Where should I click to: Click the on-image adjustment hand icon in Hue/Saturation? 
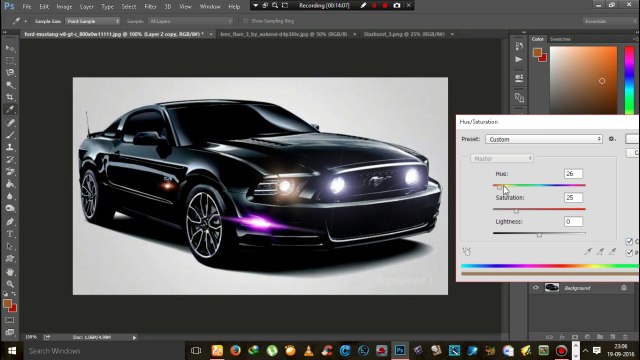[x=467, y=251]
